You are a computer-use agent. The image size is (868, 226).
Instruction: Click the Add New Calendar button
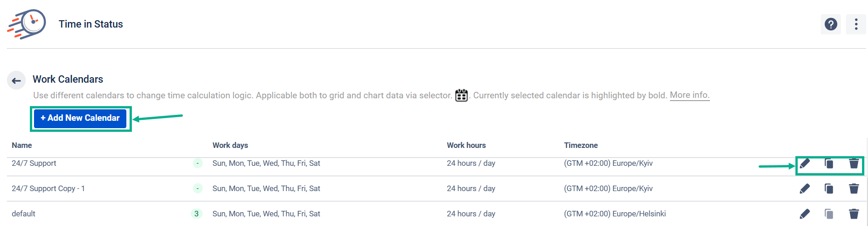point(80,118)
